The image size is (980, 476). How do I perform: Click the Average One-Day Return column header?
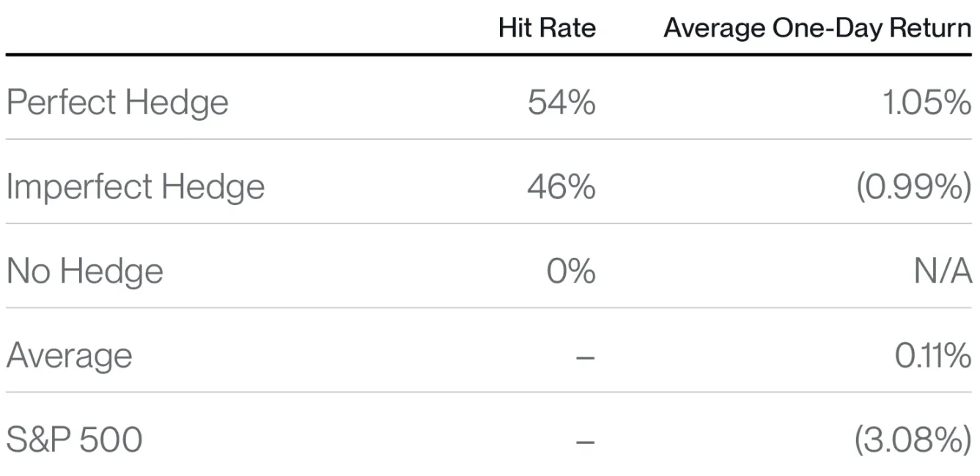[817, 29]
